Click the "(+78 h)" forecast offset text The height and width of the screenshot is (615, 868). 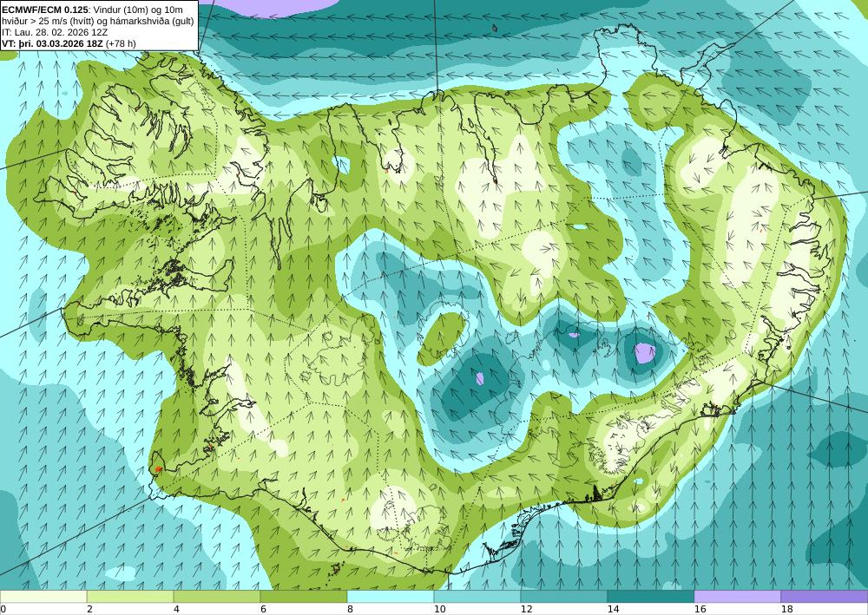pos(121,43)
